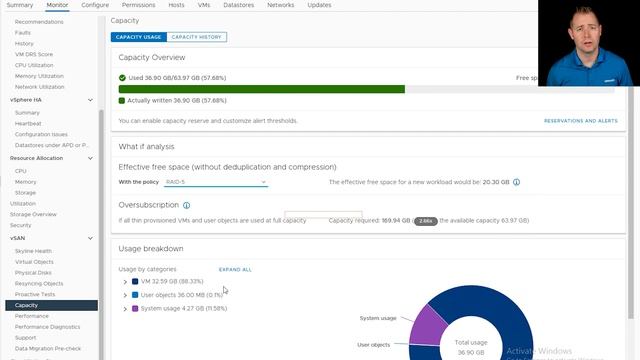Click the green check status icon beside Used
This screenshot has height=360, width=640.
point(122,78)
